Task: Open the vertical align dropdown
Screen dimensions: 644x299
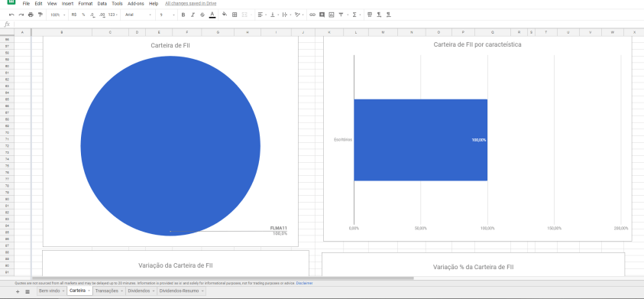Action: [x=273, y=15]
